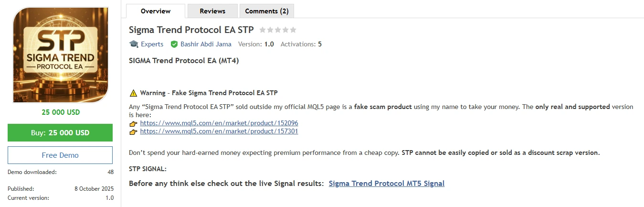644x207 pixels.
Task: Rate with the fifth star
Action: coord(293,30)
